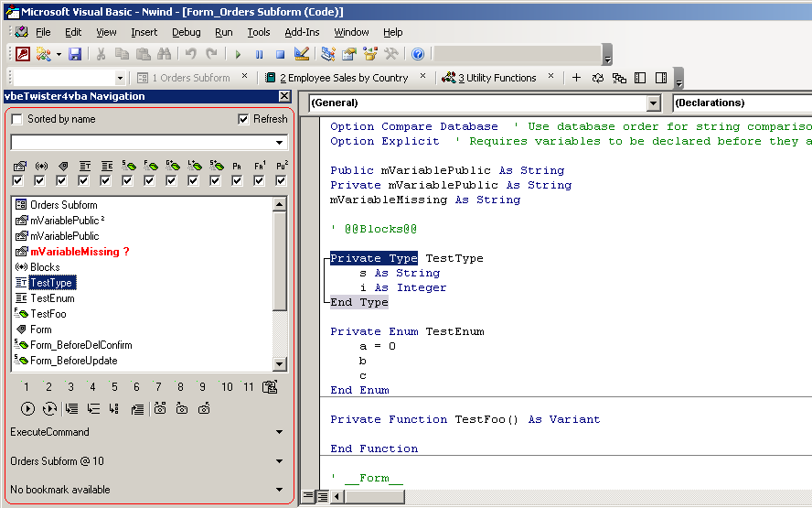
Task: Uncheck checkbox under the 'FR1' filter
Action: (x=259, y=180)
